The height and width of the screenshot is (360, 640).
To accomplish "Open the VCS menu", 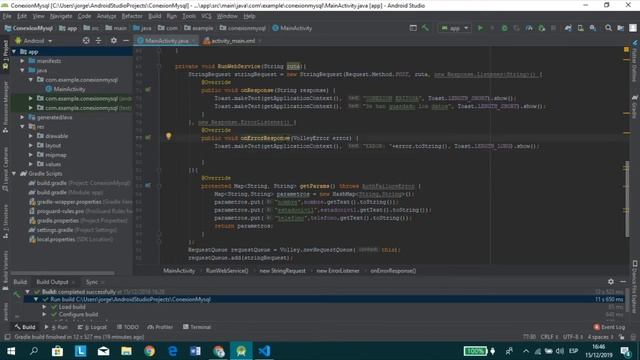I will 207,16.
